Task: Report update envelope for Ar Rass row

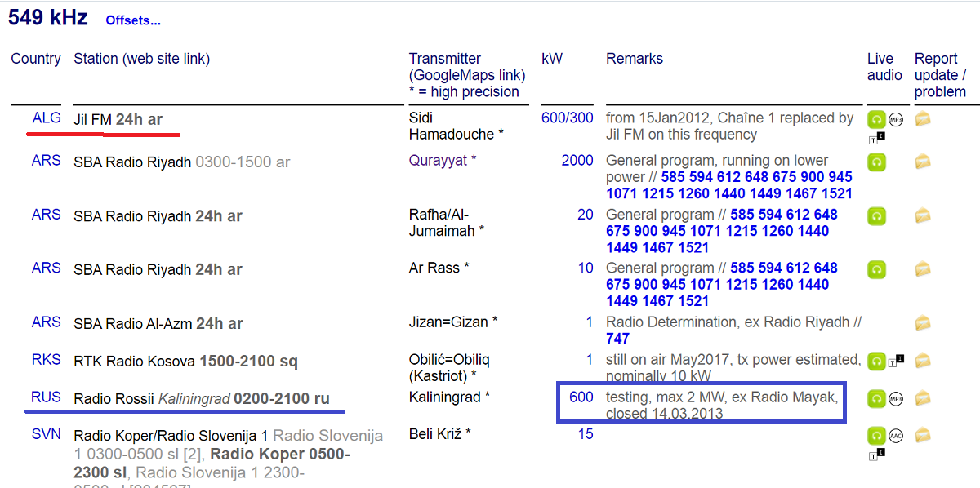Action: pyautogui.click(x=923, y=269)
